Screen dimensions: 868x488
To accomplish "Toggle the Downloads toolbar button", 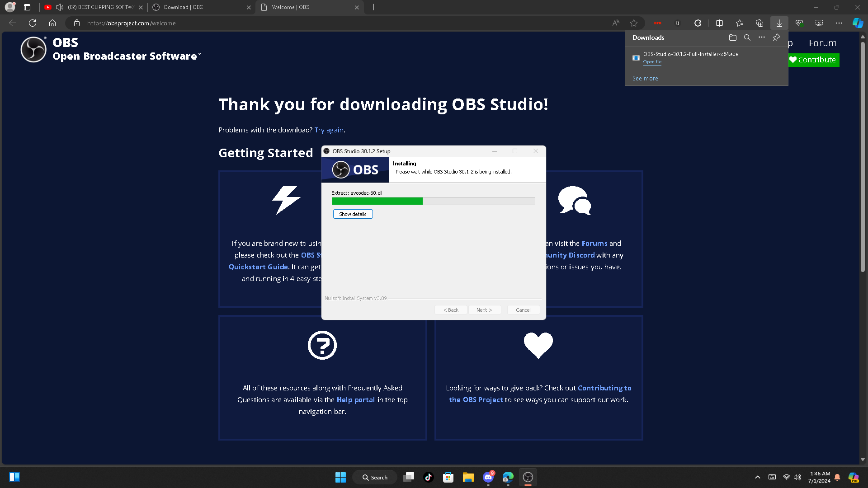I will click(x=779, y=23).
